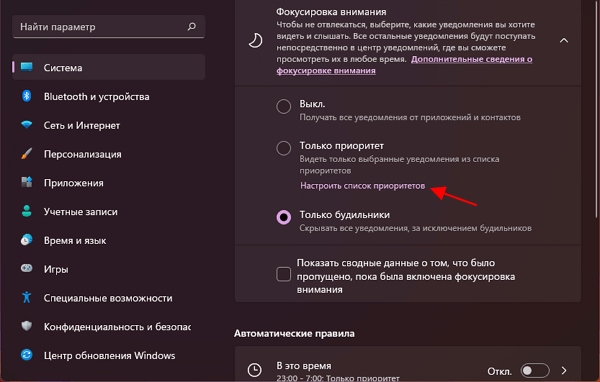
Task: Check the missed notifications summary checkbox
Action: [x=284, y=274]
